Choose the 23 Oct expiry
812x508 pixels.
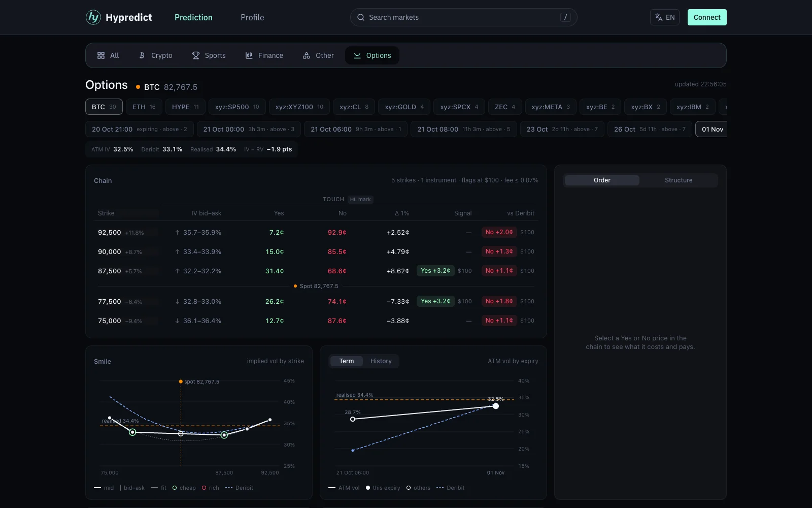[x=562, y=129]
